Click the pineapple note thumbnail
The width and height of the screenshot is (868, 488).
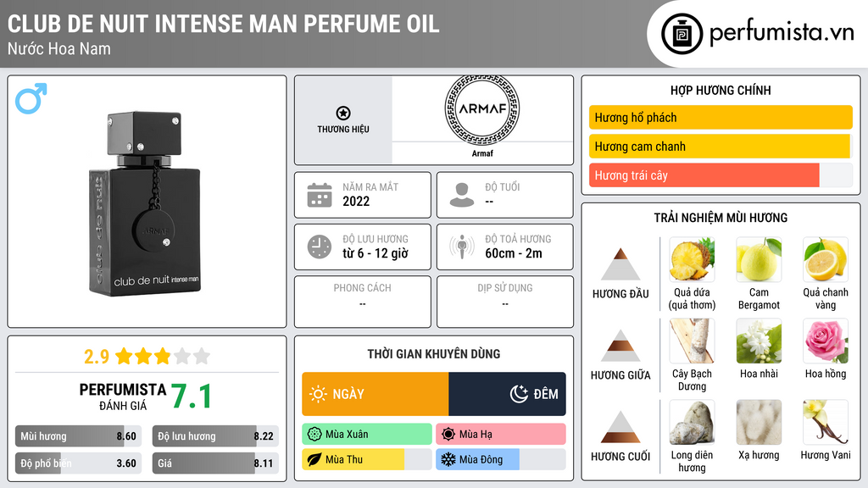pos(692,260)
